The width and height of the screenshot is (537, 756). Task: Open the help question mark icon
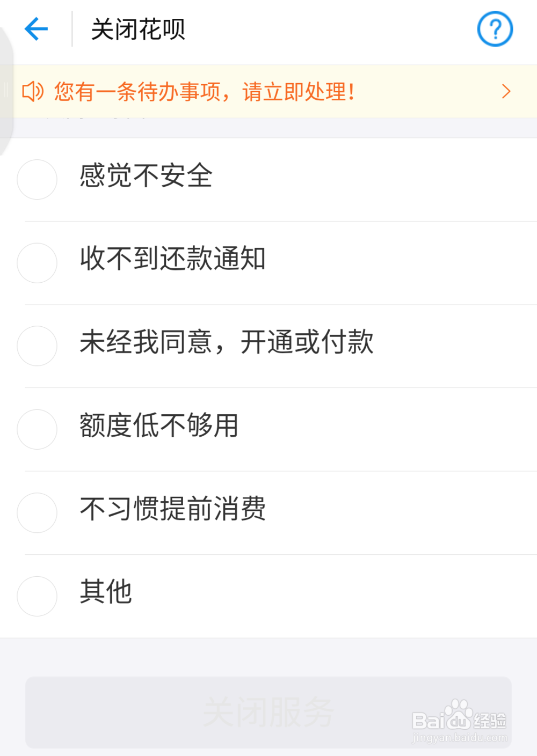coord(495,29)
